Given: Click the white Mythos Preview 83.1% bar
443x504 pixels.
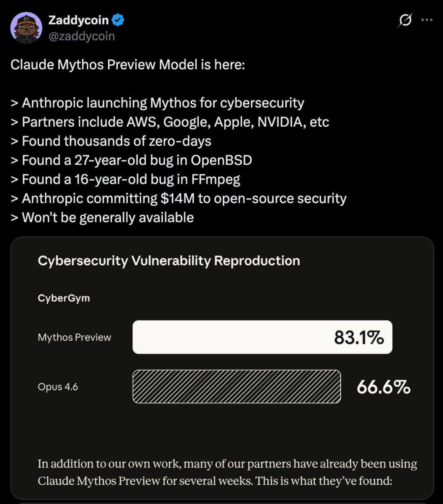Looking at the screenshot, I should [x=262, y=337].
